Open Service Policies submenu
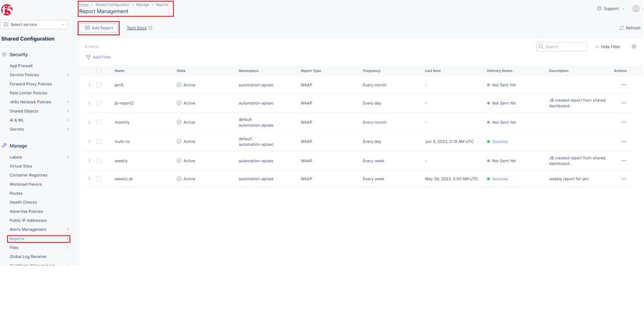 coord(39,75)
